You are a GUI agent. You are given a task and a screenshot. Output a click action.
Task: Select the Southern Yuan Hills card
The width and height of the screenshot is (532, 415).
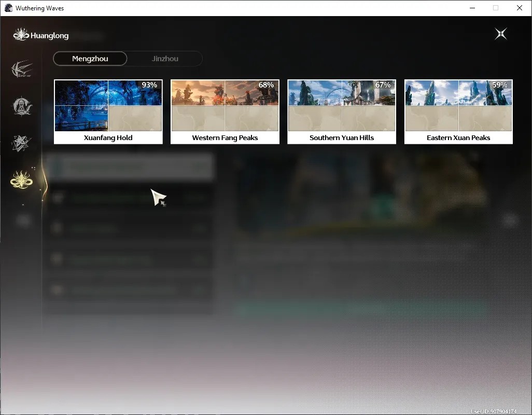(342, 112)
